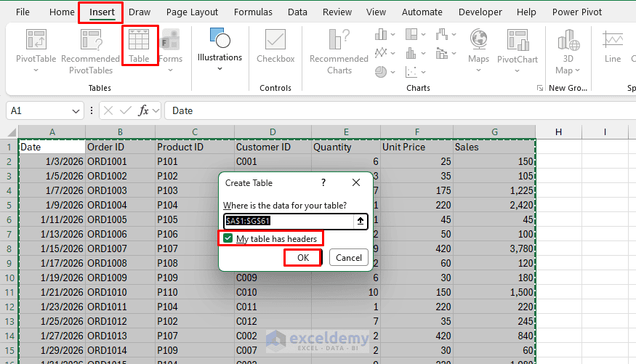Select the date cell 1/23/2026
636x364 pixels.
pos(52,307)
